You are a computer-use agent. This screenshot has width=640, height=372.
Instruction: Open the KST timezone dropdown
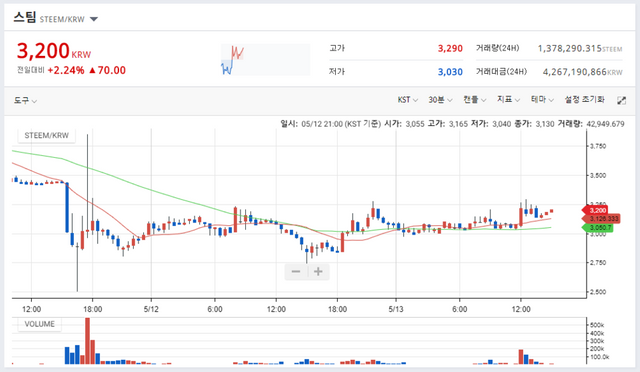click(407, 100)
